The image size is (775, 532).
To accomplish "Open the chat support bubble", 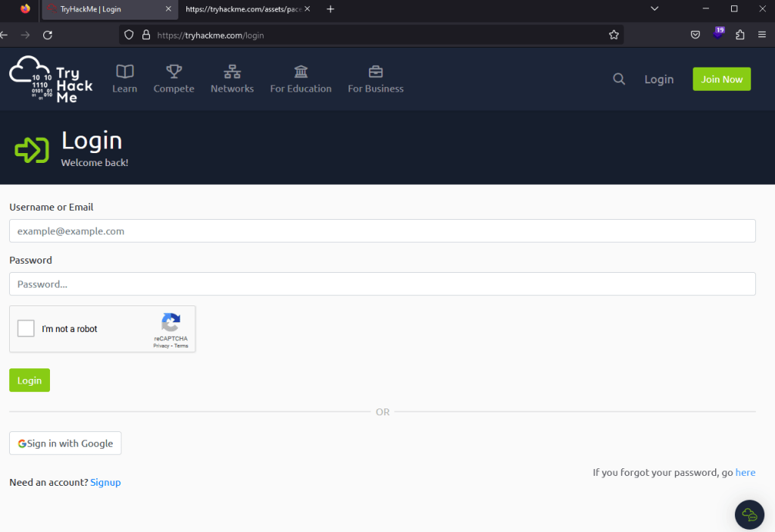I will tap(749, 515).
